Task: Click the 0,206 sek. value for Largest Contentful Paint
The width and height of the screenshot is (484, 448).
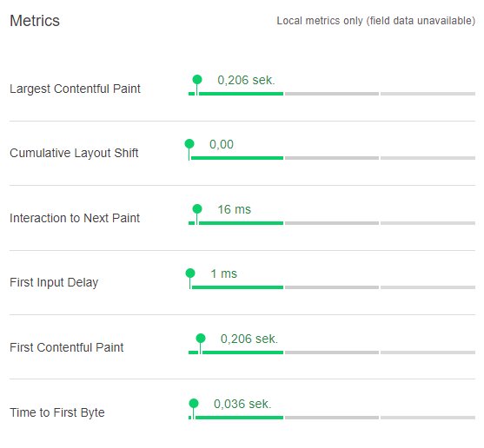Action: tap(246, 80)
